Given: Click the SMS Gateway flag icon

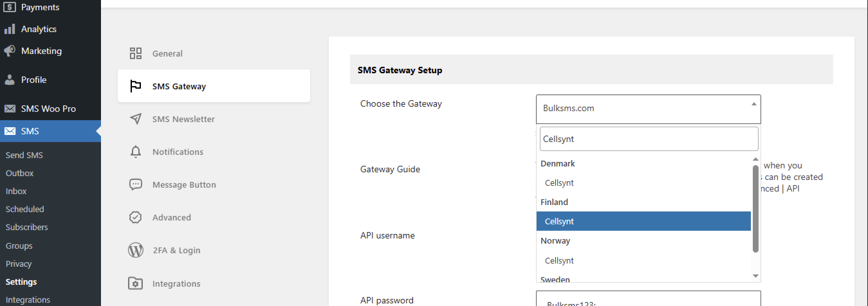Looking at the screenshot, I should [136, 86].
